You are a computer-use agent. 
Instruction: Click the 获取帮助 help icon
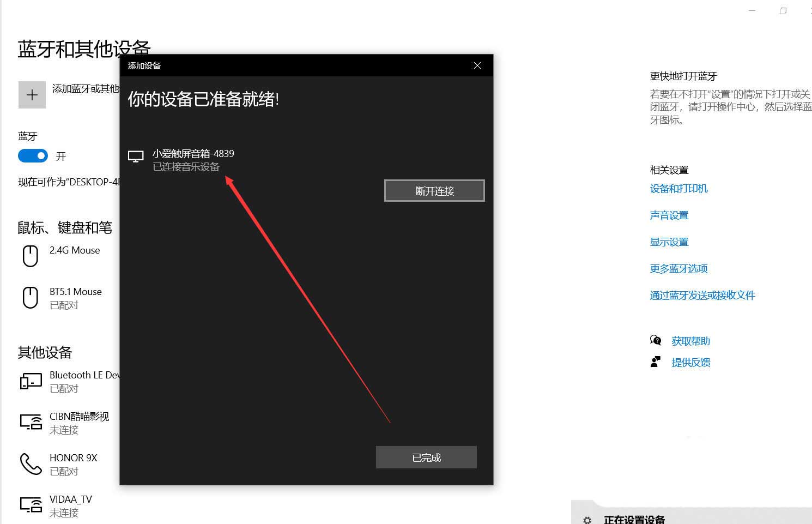656,340
